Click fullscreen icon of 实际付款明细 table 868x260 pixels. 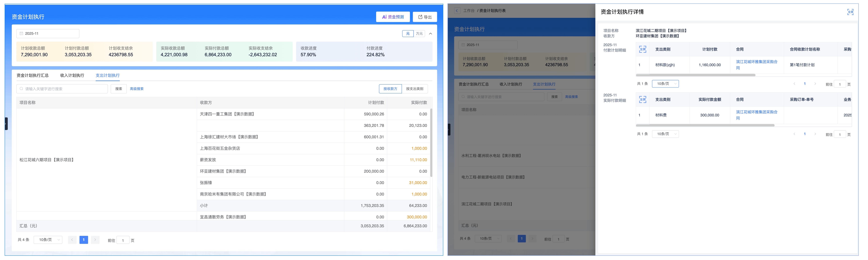pos(642,100)
